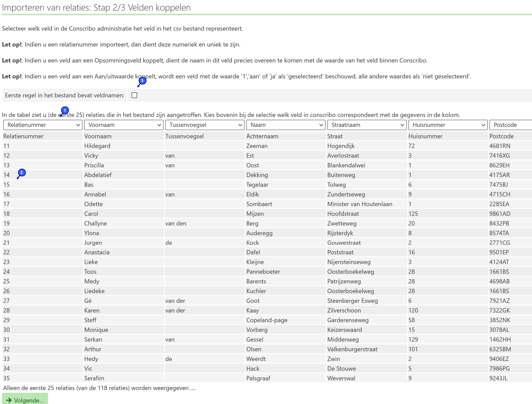Open the Relatienummer column dropdown

point(42,125)
